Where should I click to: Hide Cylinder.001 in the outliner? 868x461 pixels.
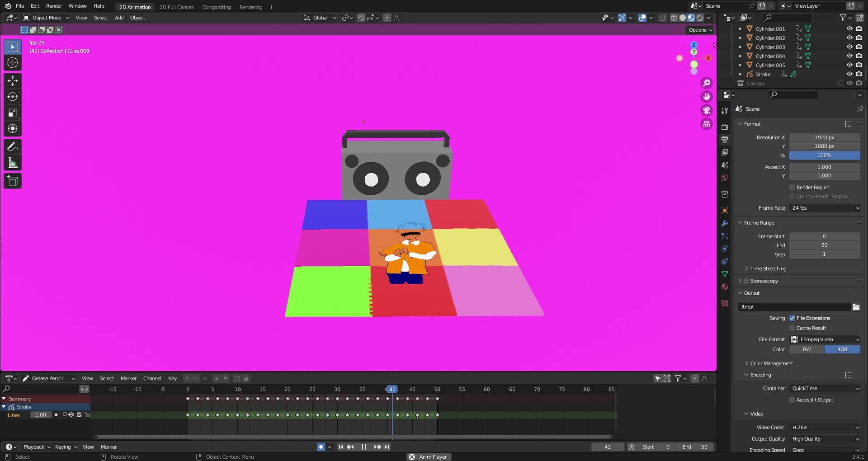(x=849, y=28)
